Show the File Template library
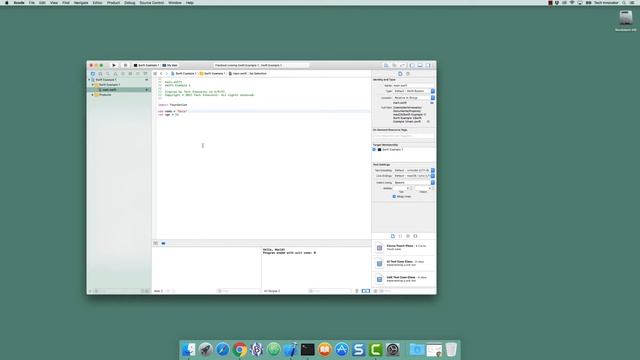Image resolution: width=640 pixels, height=360 pixels. point(393,236)
